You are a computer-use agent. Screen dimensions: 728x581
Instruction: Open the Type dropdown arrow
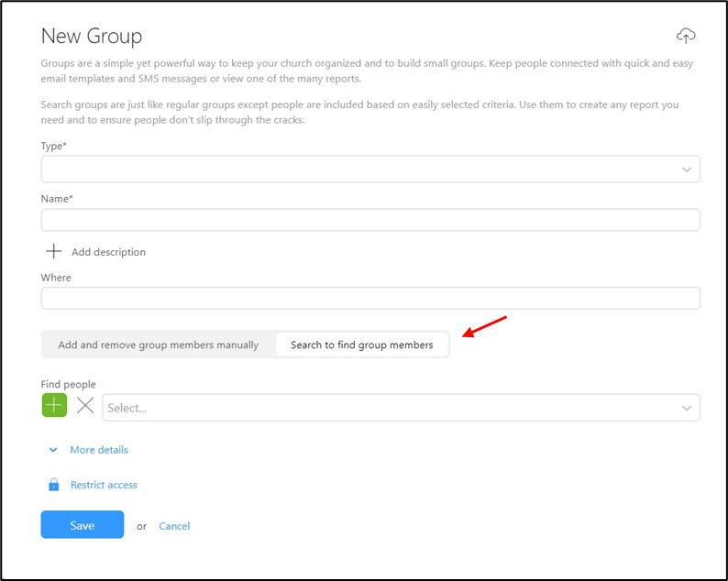pyautogui.click(x=687, y=170)
